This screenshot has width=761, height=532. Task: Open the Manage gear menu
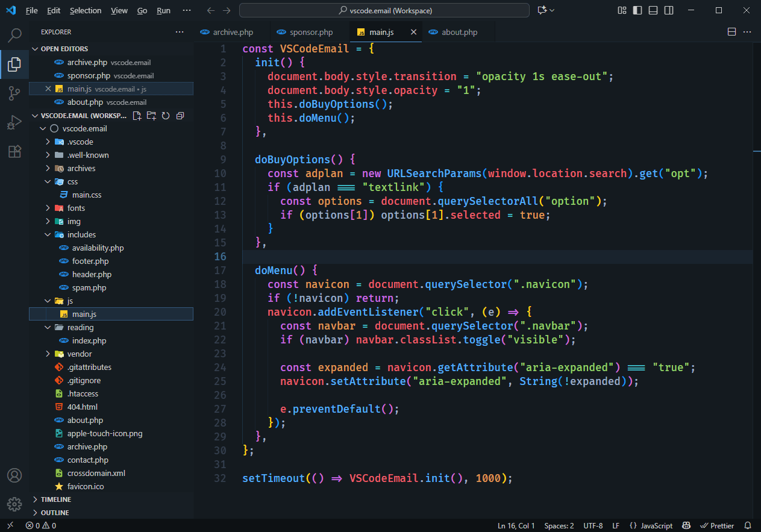click(x=14, y=504)
